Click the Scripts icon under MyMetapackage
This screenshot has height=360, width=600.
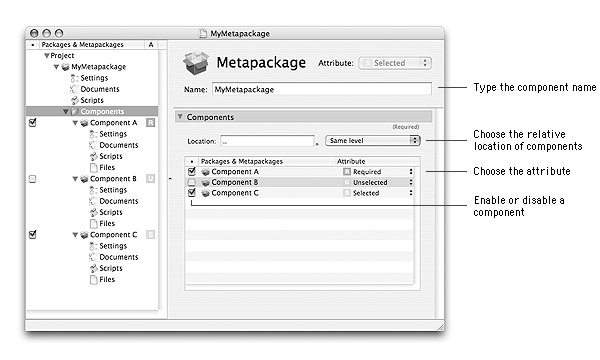pos(75,100)
